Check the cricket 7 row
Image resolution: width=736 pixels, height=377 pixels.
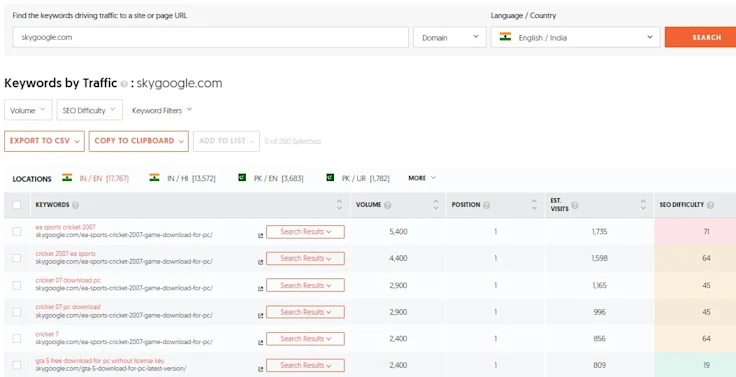tap(17, 339)
